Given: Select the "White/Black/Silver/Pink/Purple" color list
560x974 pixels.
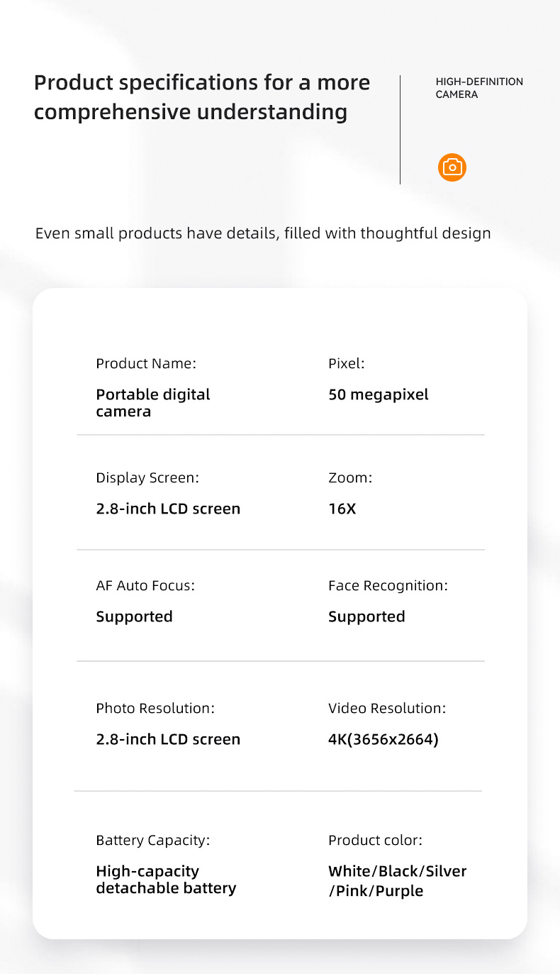Looking at the screenshot, I should (397, 880).
